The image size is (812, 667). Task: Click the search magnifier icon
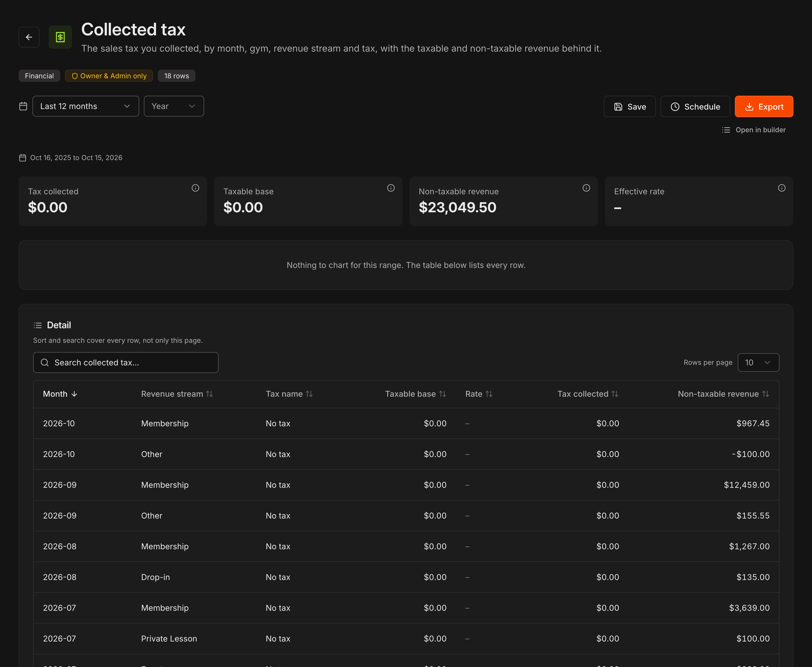click(45, 362)
